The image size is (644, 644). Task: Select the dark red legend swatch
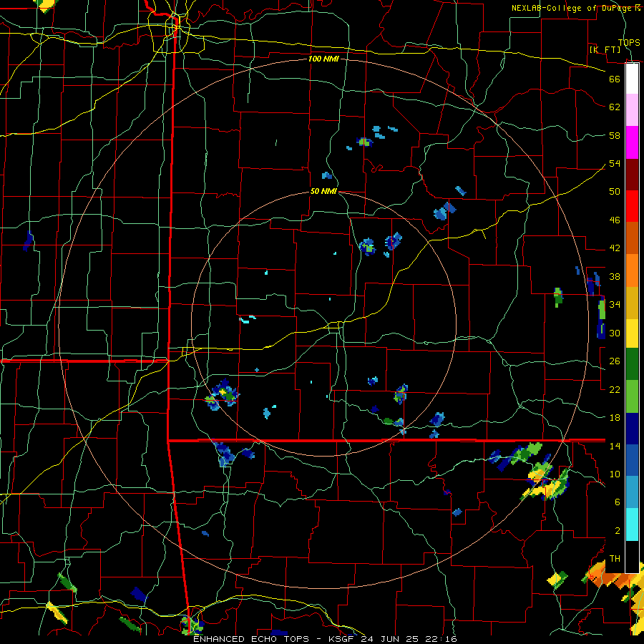[632, 174]
